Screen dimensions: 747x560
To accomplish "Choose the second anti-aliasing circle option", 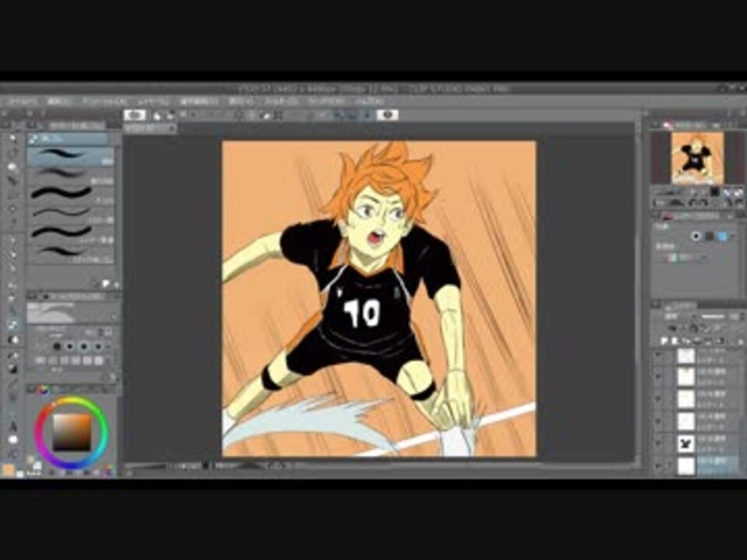I will pyautogui.click(x=71, y=346).
